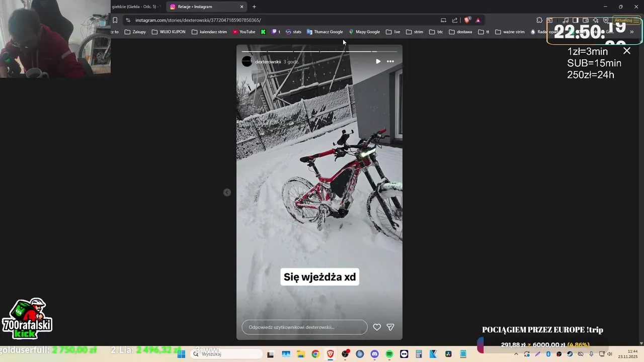Switch to the Relacje • Instagram tab
Screen dimensions: 644x362
coord(206,7)
